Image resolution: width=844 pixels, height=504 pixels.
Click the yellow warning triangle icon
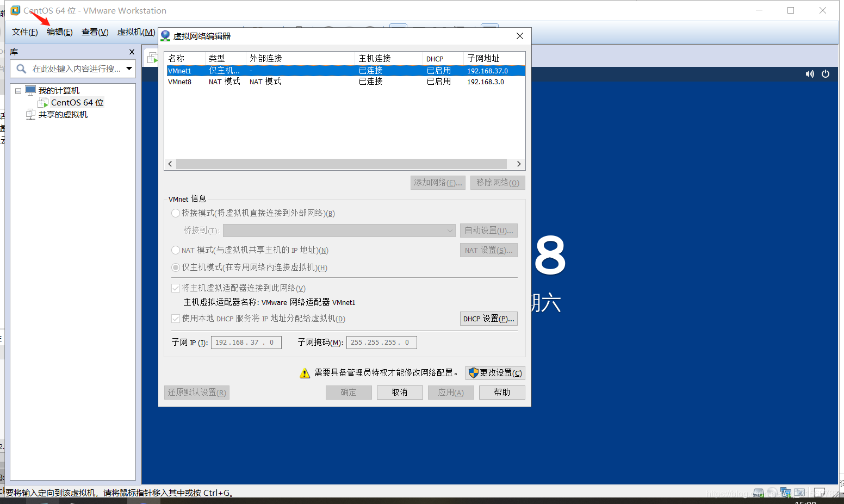coord(305,373)
